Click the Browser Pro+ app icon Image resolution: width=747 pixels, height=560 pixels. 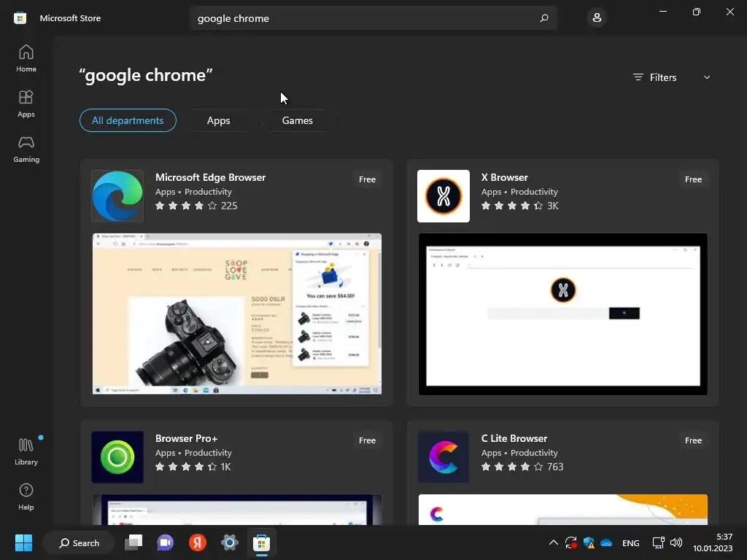click(x=117, y=457)
